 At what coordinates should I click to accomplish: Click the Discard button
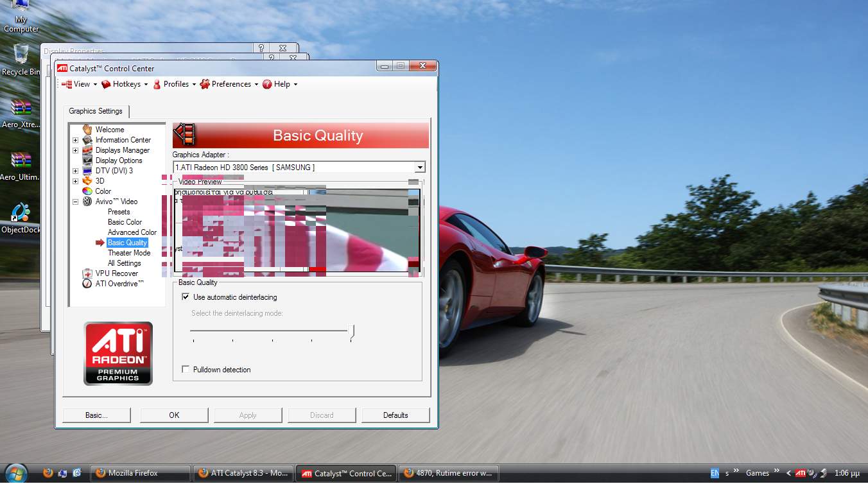tap(322, 415)
